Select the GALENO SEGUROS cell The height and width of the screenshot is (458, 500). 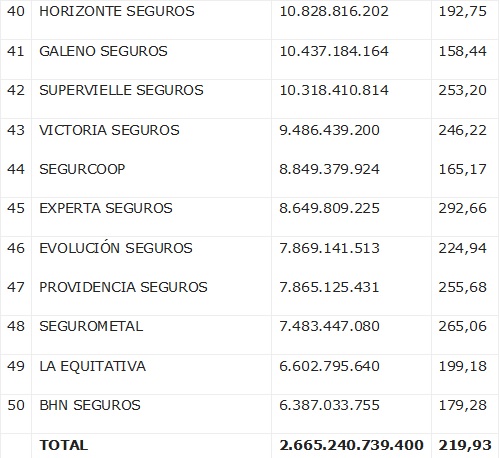[103, 51]
